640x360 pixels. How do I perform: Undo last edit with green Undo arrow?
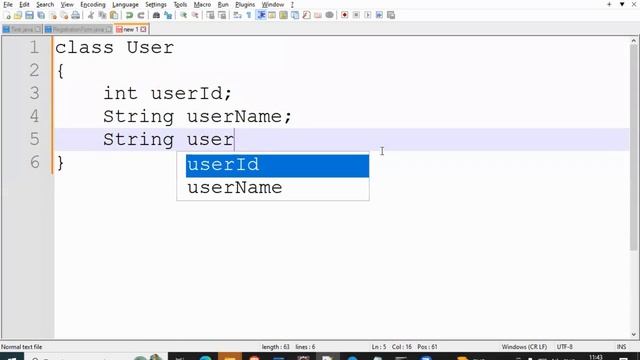click(129, 16)
